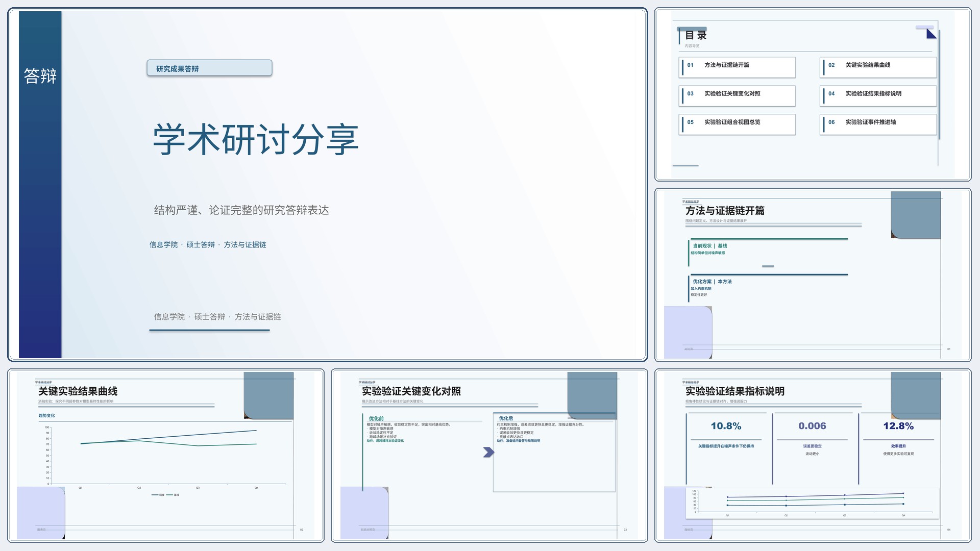The height and width of the screenshot is (551, 980).
Task: Open the main cover slide 学术研讨分享
Action: point(328,185)
